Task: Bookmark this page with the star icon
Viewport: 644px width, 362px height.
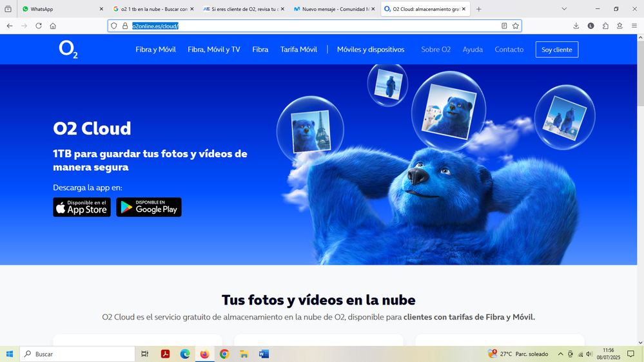Action: click(515, 26)
